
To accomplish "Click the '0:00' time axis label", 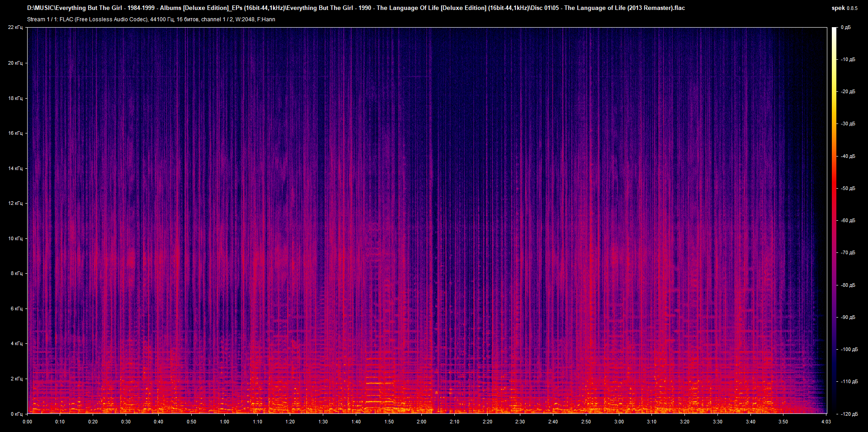I will point(28,422).
